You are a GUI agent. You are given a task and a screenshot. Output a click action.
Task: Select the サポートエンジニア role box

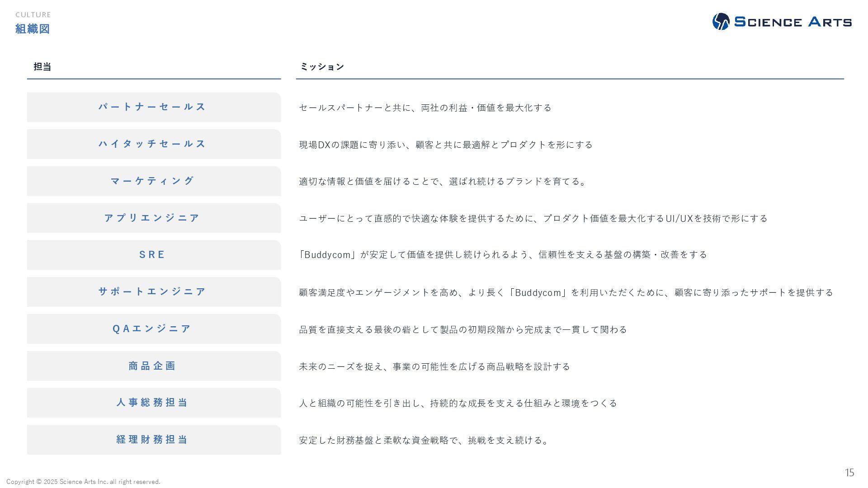click(154, 292)
